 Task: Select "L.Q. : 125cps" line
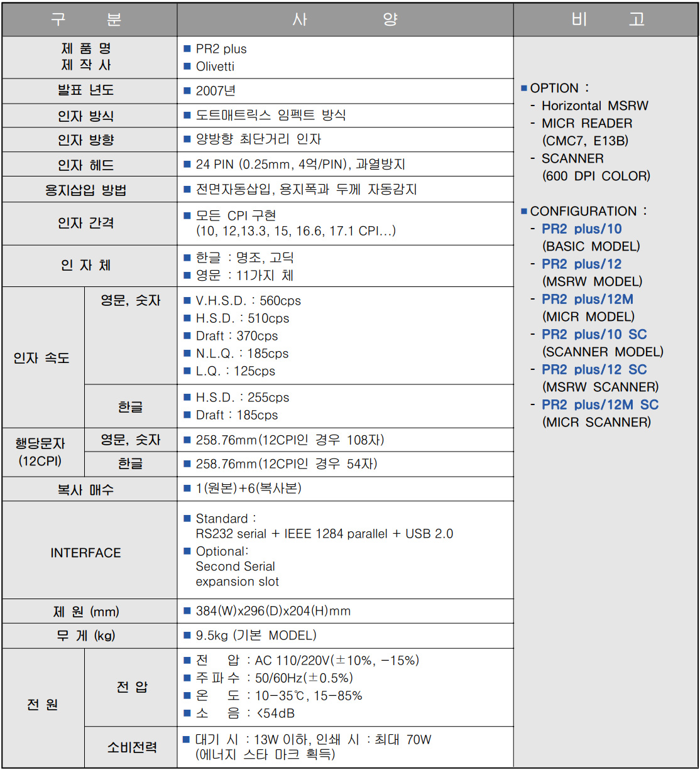(x=236, y=371)
